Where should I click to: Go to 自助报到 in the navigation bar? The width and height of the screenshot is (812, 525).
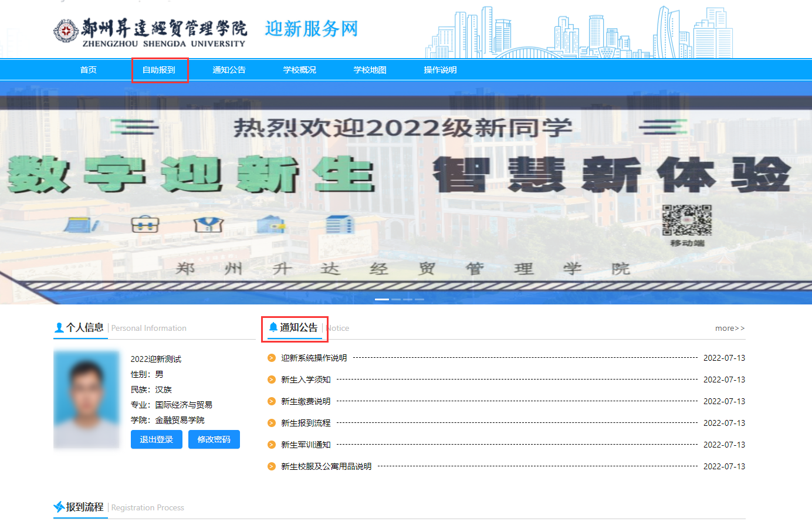click(x=159, y=70)
